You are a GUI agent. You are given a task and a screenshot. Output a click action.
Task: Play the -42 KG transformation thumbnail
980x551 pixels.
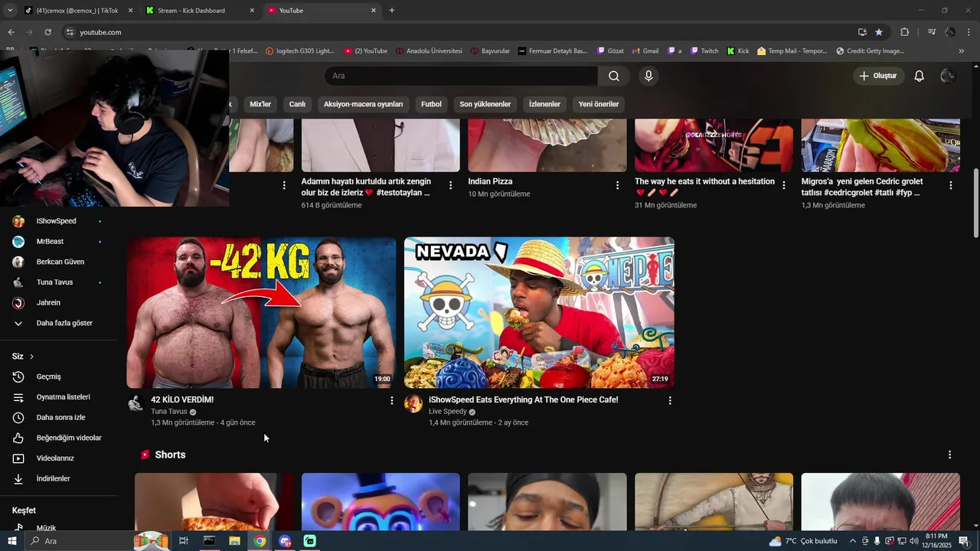tap(261, 312)
